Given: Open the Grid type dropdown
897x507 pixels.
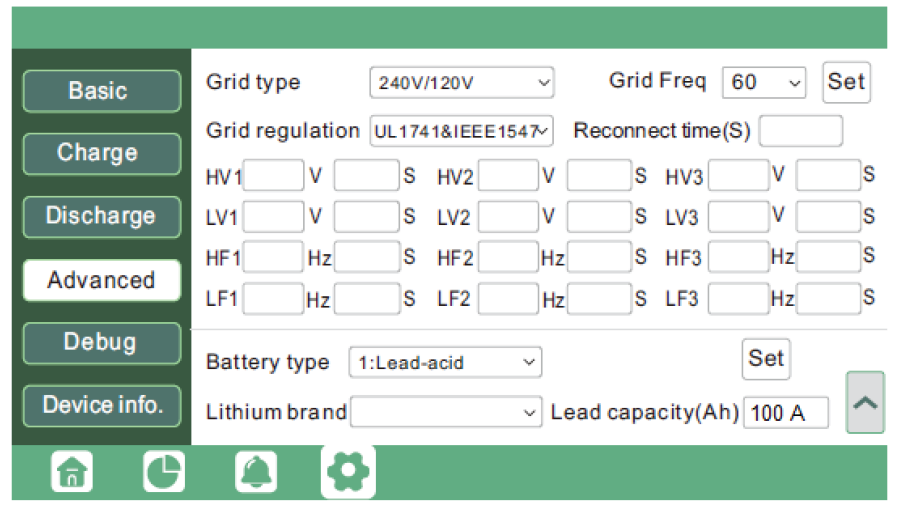Looking at the screenshot, I should [x=461, y=83].
